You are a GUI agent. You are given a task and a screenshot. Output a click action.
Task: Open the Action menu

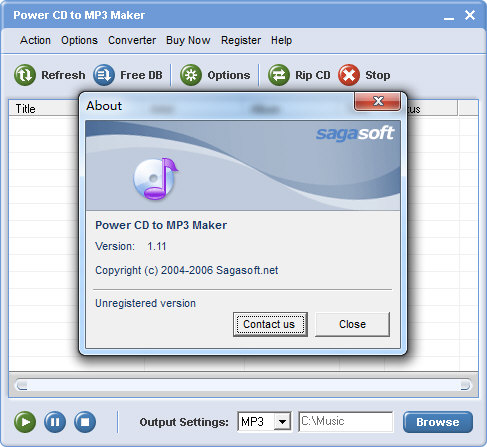[x=35, y=40]
